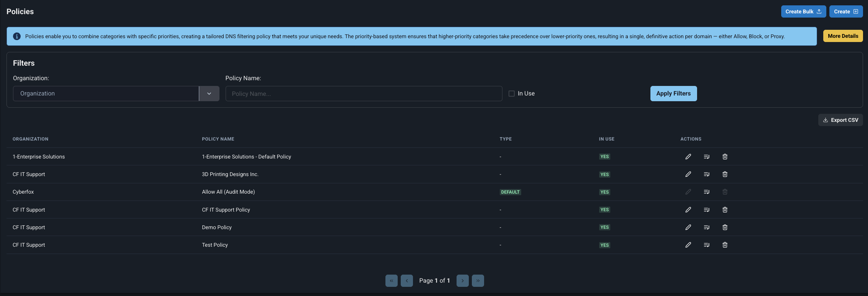The height and width of the screenshot is (296, 868).
Task: Jump to the last page
Action: click(x=478, y=281)
